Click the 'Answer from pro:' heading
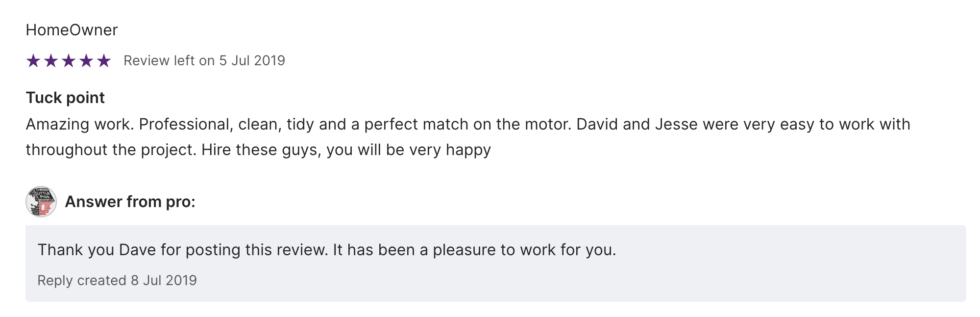980x317 pixels. pyautogui.click(x=130, y=202)
